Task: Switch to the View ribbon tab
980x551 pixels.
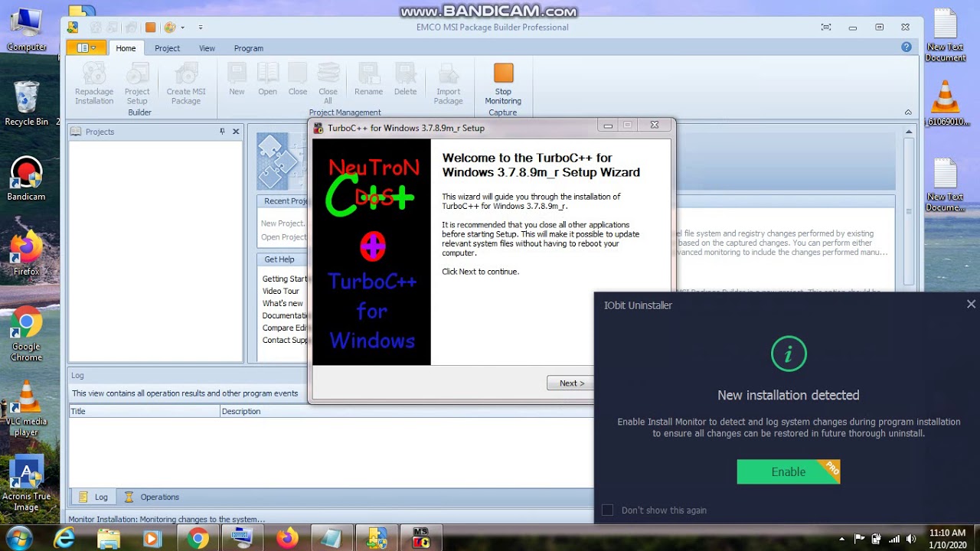Action: coord(207,48)
